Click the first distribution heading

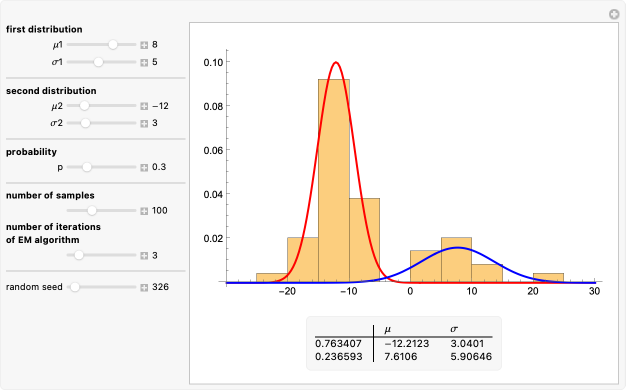[44, 29]
